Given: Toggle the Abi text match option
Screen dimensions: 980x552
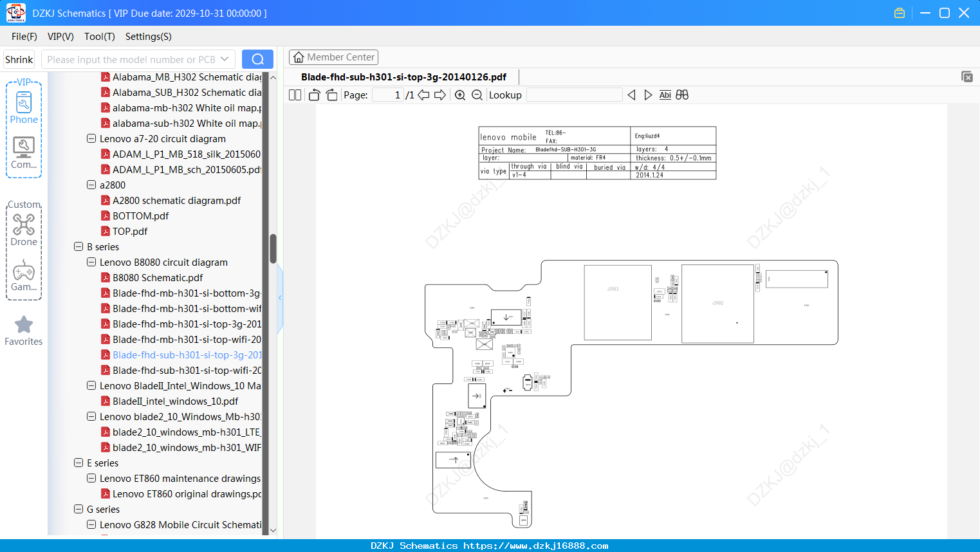Looking at the screenshot, I should coord(665,95).
